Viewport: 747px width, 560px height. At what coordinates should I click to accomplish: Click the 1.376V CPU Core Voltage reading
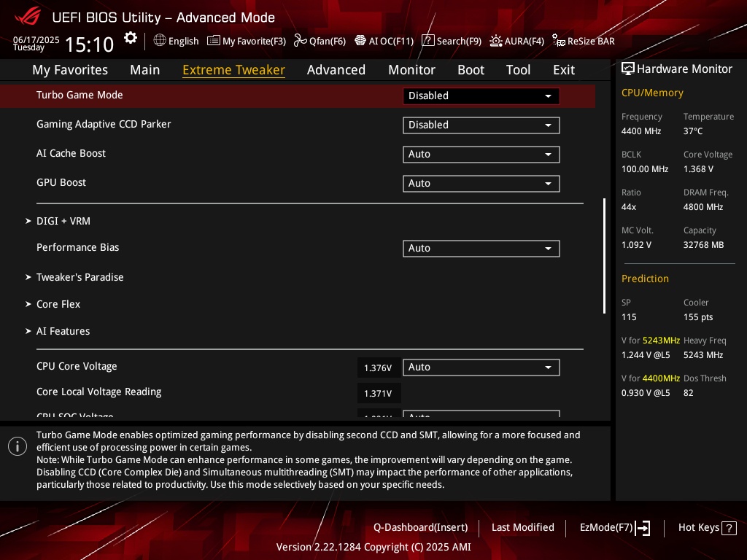pos(379,368)
